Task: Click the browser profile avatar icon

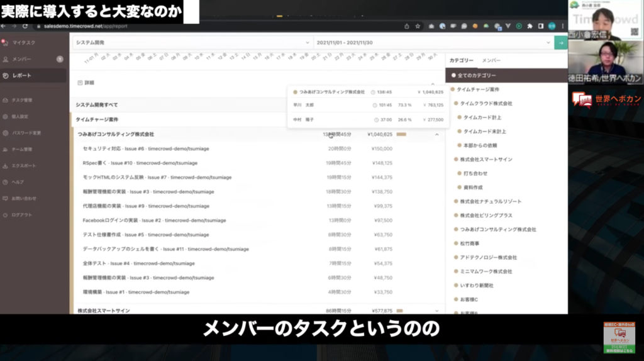Action: 552,26
